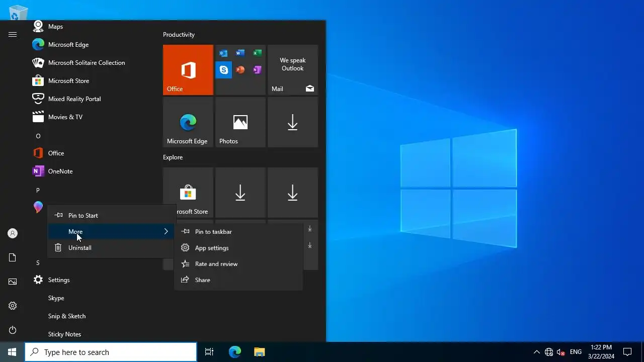644x362 pixels.
Task: Open the notification center
Action: pos(627,352)
